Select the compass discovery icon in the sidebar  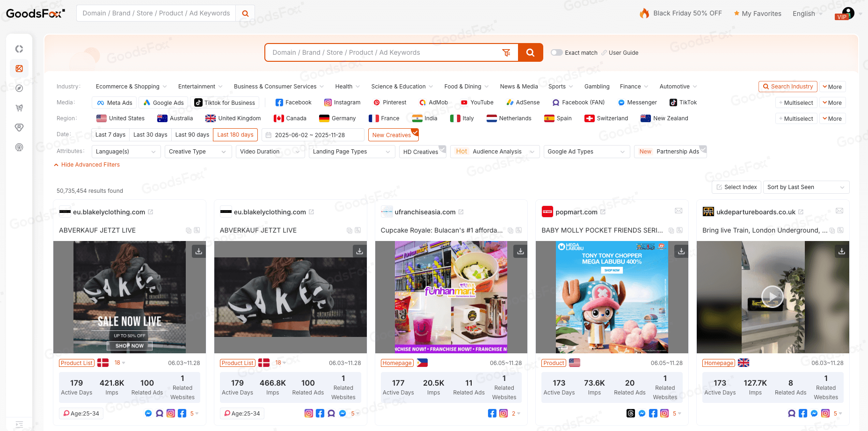(x=19, y=88)
